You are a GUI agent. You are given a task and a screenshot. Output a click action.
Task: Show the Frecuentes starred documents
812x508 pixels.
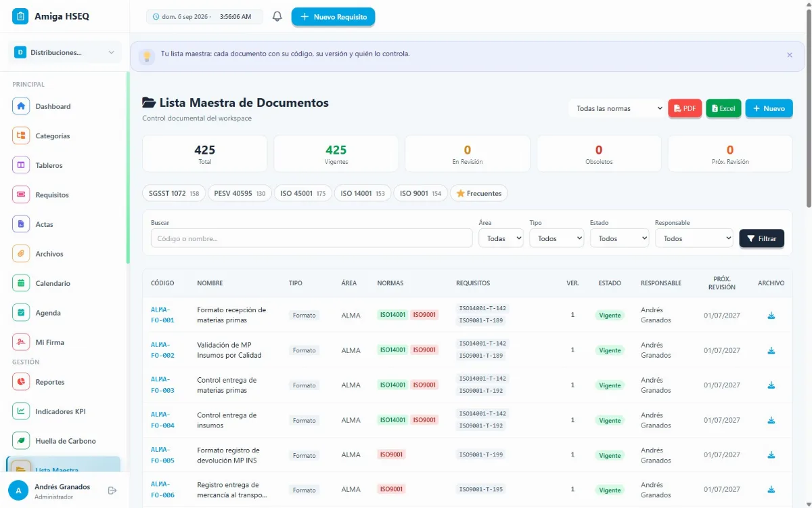(x=479, y=193)
